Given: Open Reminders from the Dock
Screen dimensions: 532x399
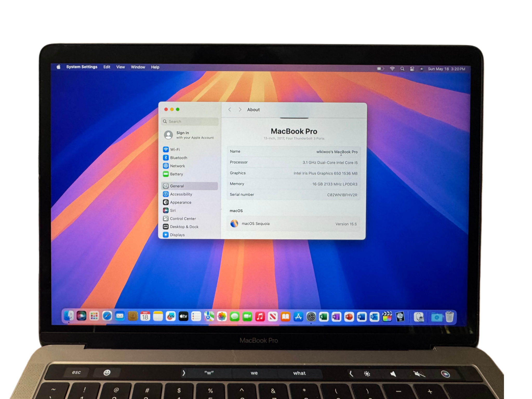Looking at the screenshot, I should click(x=196, y=316).
